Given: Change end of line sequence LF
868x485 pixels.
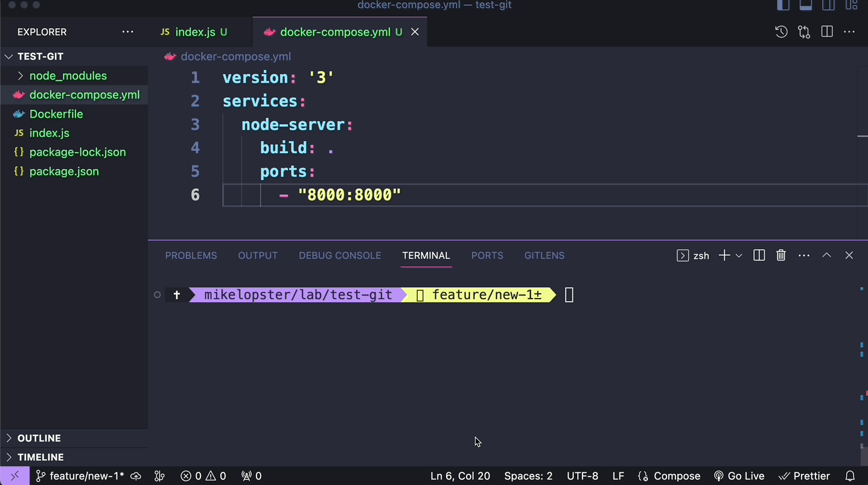Looking at the screenshot, I should click(618, 476).
